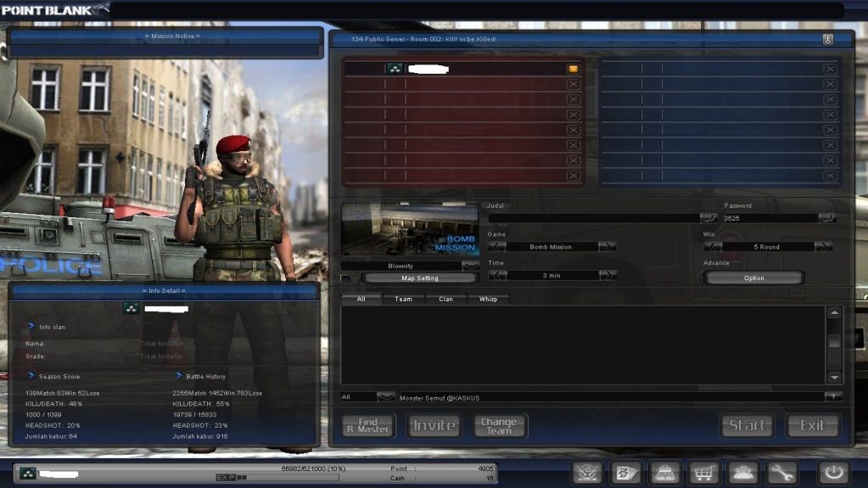Image resolution: width=868 pixels, height=488 pixels.
Task: Switch to the Clan chat tab
Action: coord(445,299)
